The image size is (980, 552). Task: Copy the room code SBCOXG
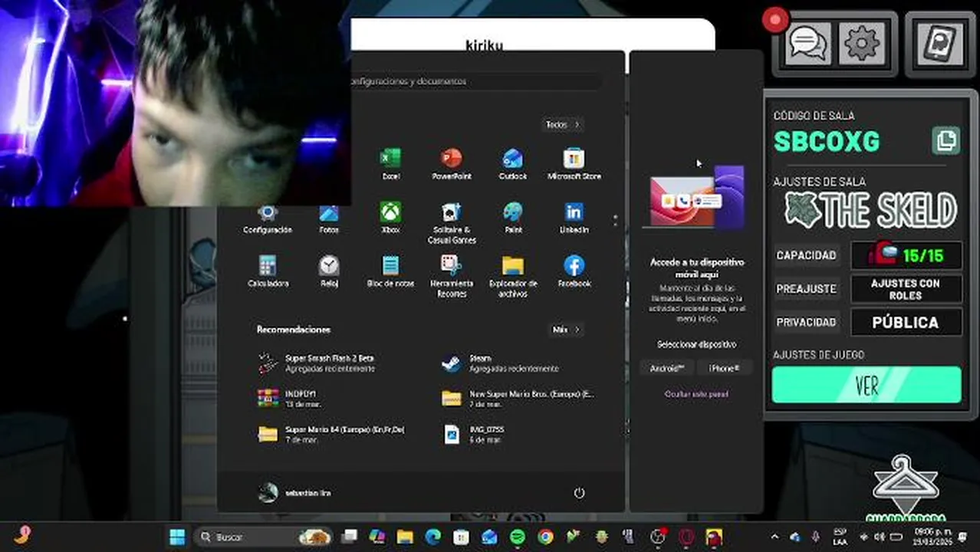pos(946,141)
